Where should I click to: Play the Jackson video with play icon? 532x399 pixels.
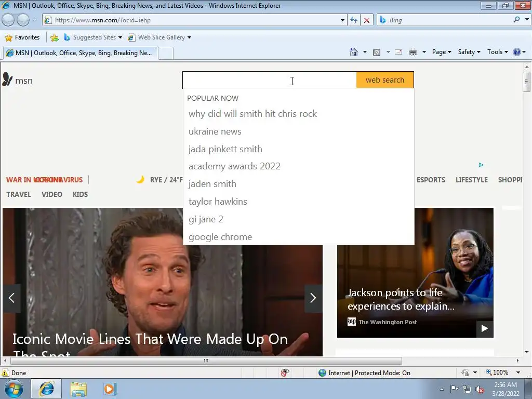485,328
